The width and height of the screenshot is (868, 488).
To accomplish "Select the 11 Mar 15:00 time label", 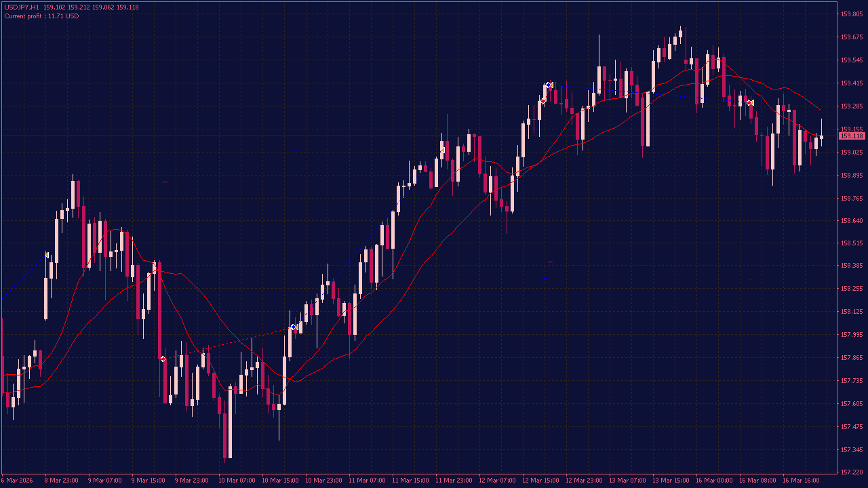I will [410, 481].
